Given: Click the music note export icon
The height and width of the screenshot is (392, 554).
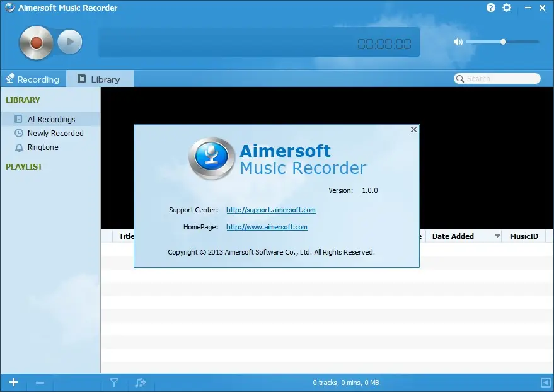Looking at the screenshot, I should click(x=141, y=383).
